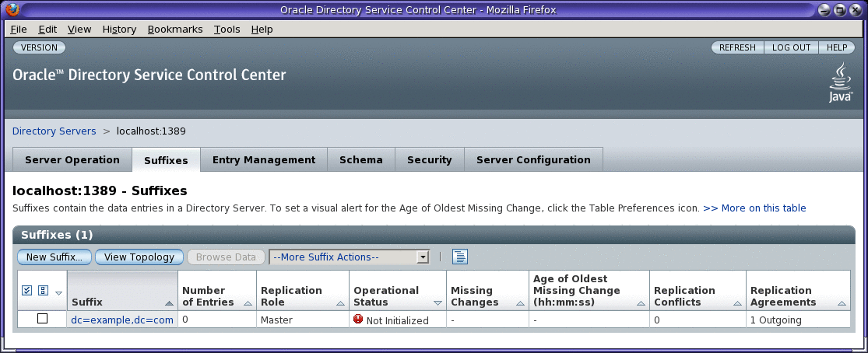Follow the Directory Servers breadcrumb link
Screen dimensions: 868x353
(x=54, y=131)
